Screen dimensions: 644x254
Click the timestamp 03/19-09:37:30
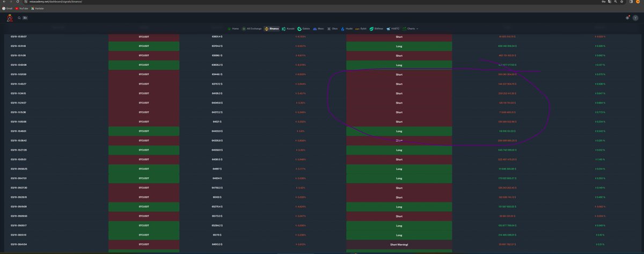point(19,187)
